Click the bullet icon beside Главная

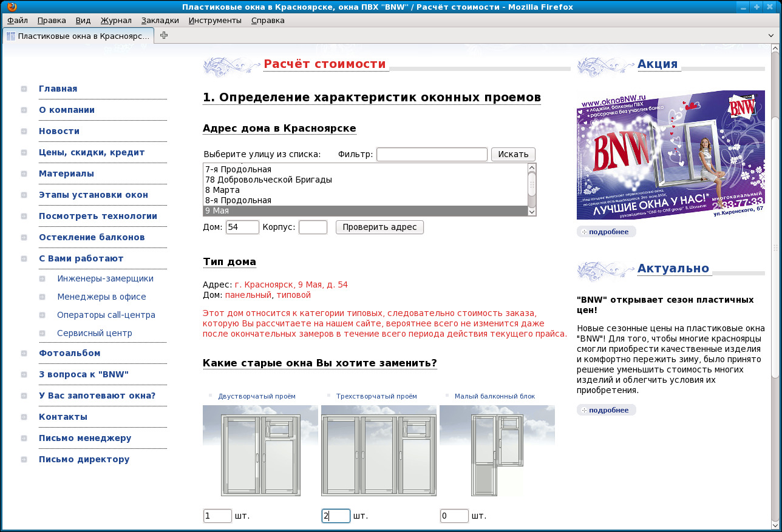point(24,89)
